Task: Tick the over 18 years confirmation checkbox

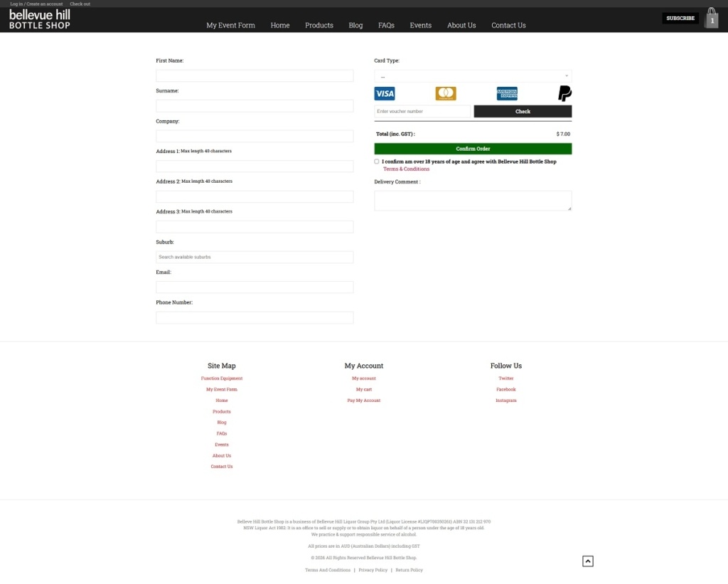Action: tap(377, 161)
